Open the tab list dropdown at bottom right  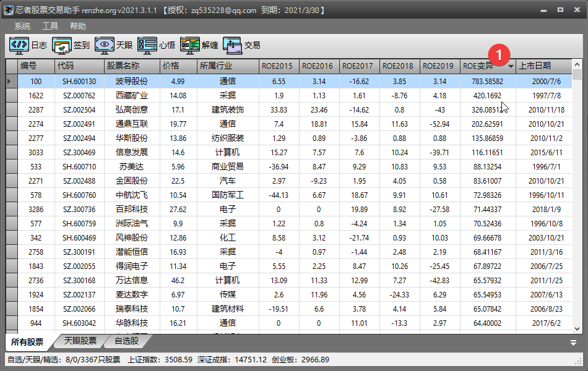pyautogui.click(x=573, y=343)
